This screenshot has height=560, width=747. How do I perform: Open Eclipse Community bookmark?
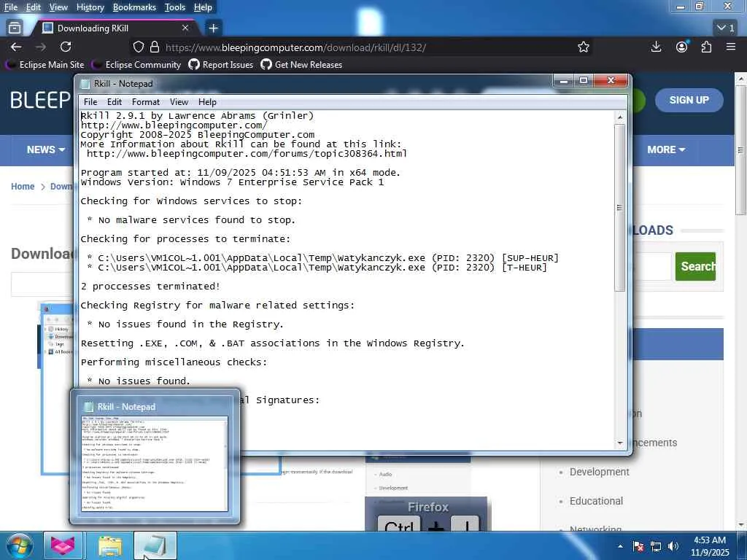click(136, 65)
